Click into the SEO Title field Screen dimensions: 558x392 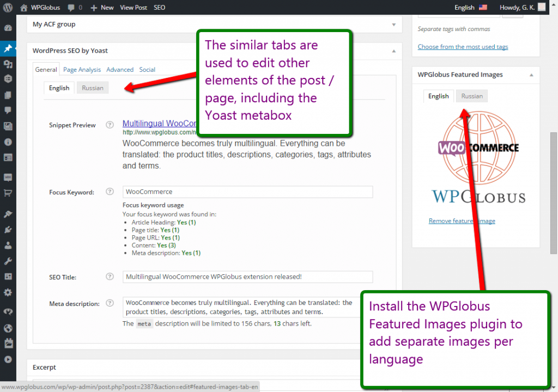pyautogui.click(x=247, y=277)
